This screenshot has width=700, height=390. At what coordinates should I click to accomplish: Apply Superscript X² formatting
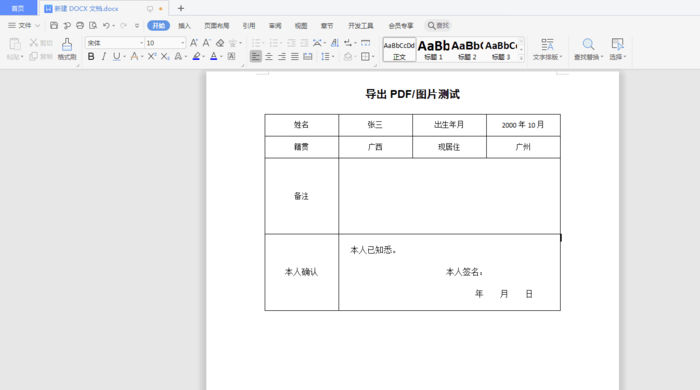pos(152,56)
